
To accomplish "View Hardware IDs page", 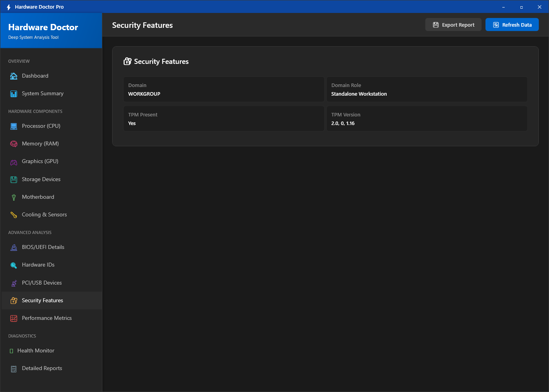I will pyautogui.click(x=52, y=265).
